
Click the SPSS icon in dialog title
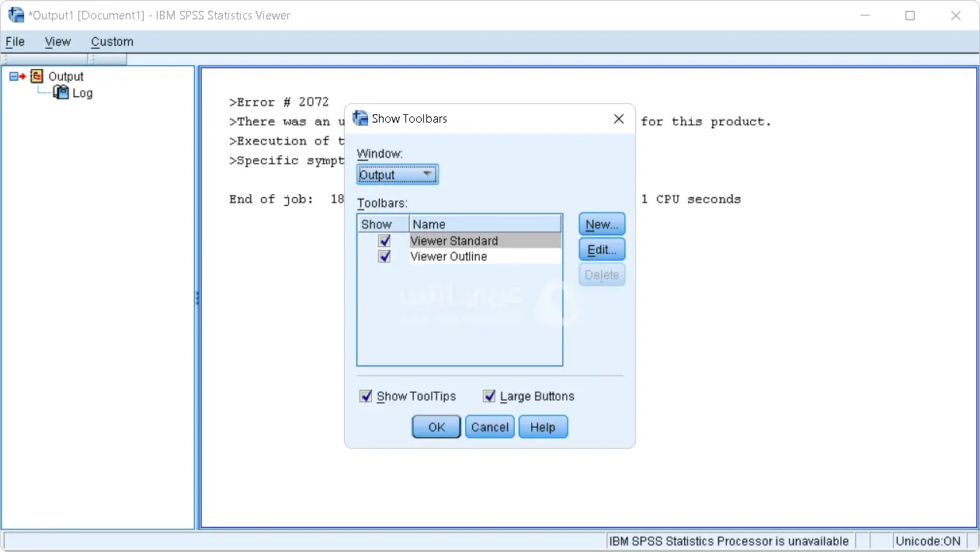(360, 118)
